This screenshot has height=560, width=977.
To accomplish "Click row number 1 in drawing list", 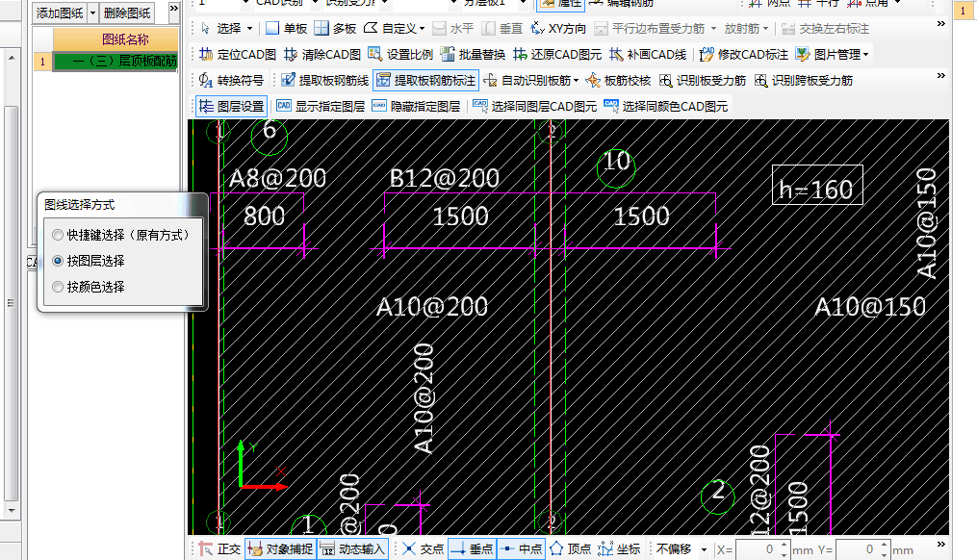I will click(42, 62).
